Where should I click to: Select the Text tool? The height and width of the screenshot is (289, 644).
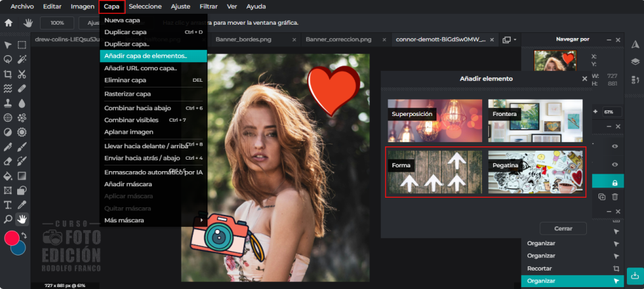(x=8, y=205)
